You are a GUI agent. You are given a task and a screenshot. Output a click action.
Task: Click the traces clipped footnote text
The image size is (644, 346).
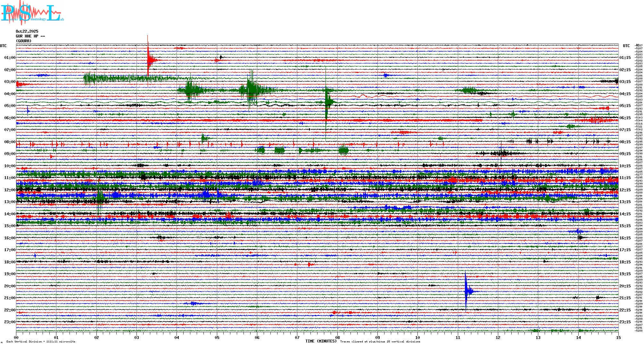click(380, 342)
